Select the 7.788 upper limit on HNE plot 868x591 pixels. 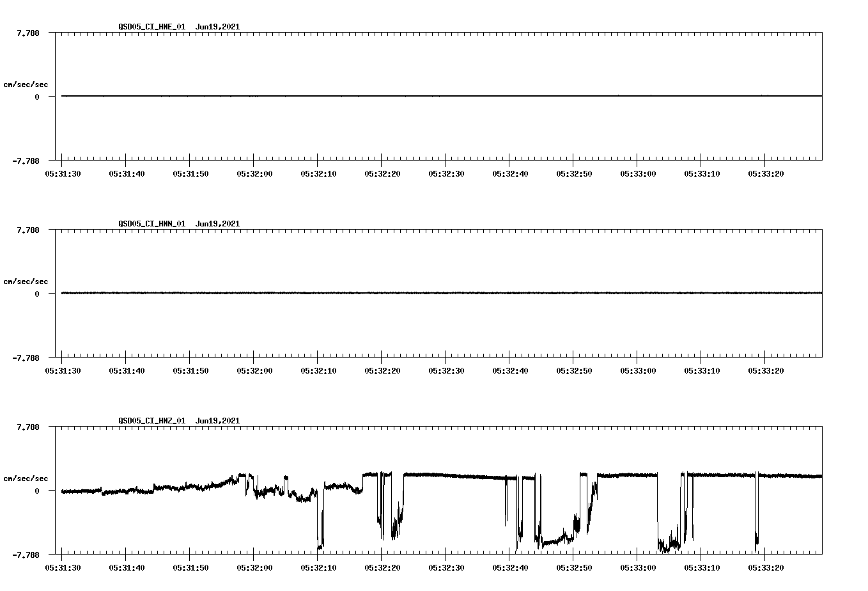[x=28, y=33]
